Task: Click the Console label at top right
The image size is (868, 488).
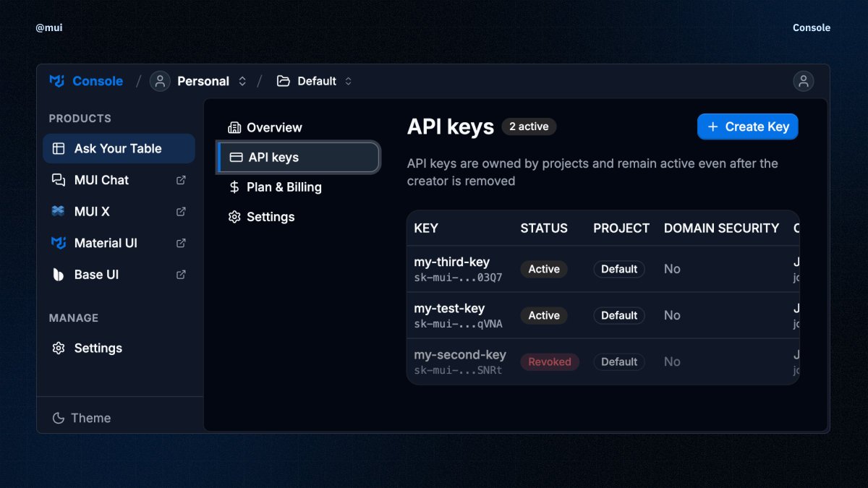Action: (812, 28)
